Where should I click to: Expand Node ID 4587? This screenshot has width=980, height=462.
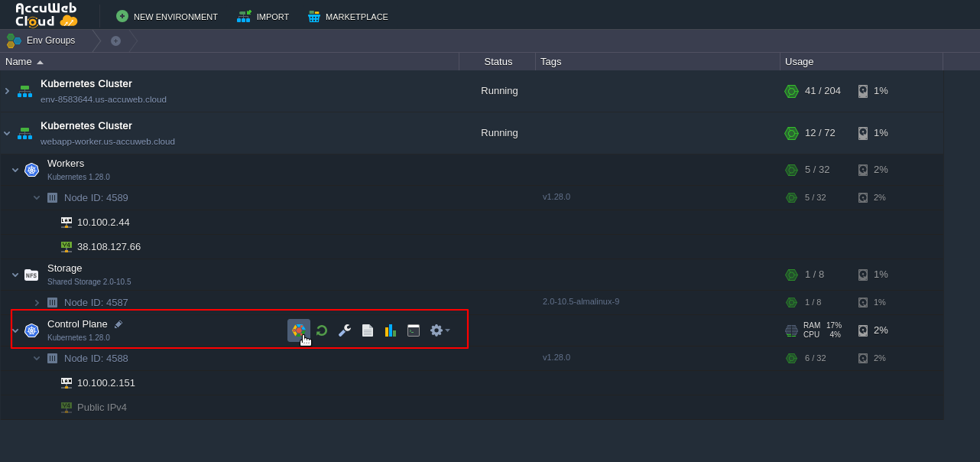37,302
